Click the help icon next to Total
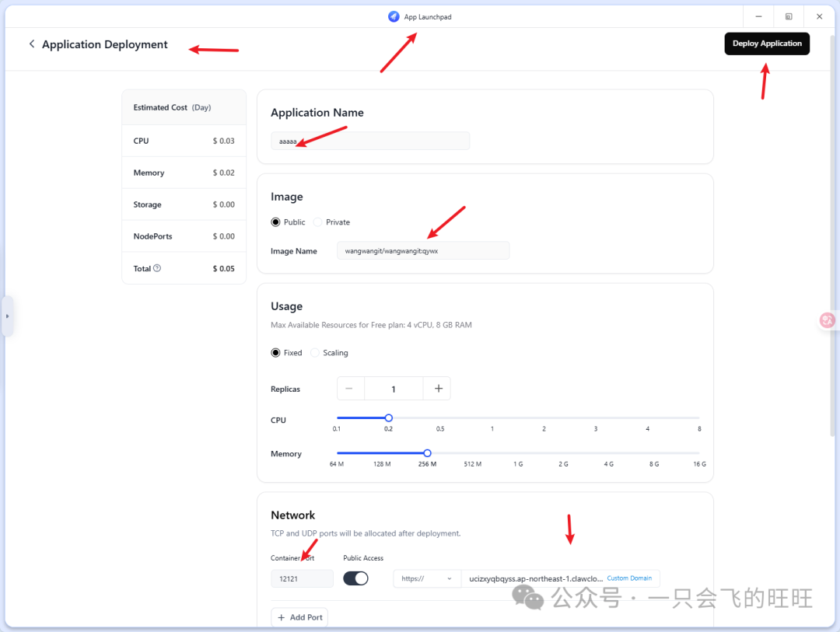The width and height of the screenshot is (840, 632). pyautogui.click(x=157, y=268)
